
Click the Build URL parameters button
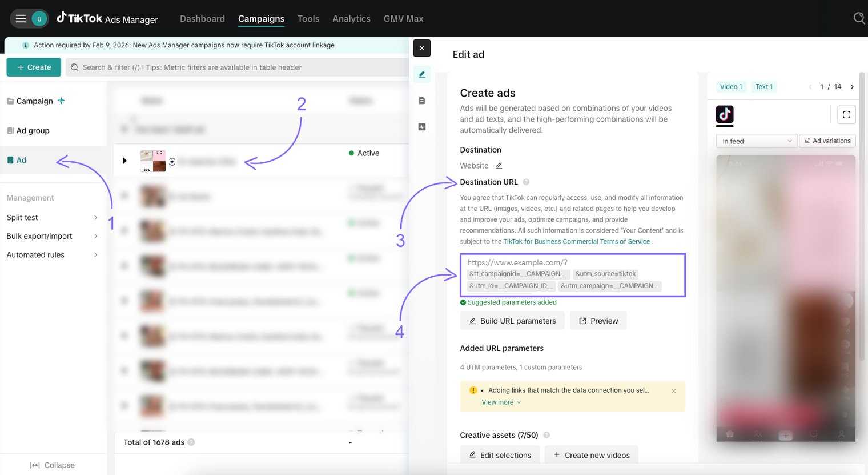512,321
